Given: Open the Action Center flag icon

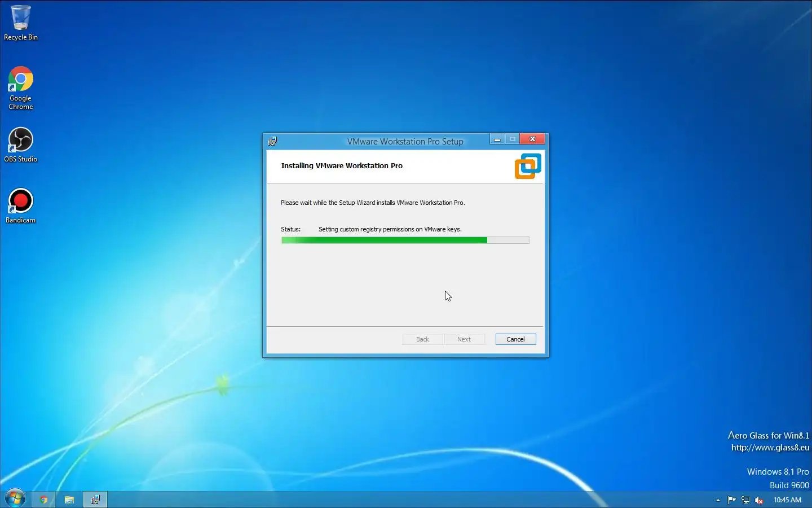Looking at the screenshot, I should [731, 500].
